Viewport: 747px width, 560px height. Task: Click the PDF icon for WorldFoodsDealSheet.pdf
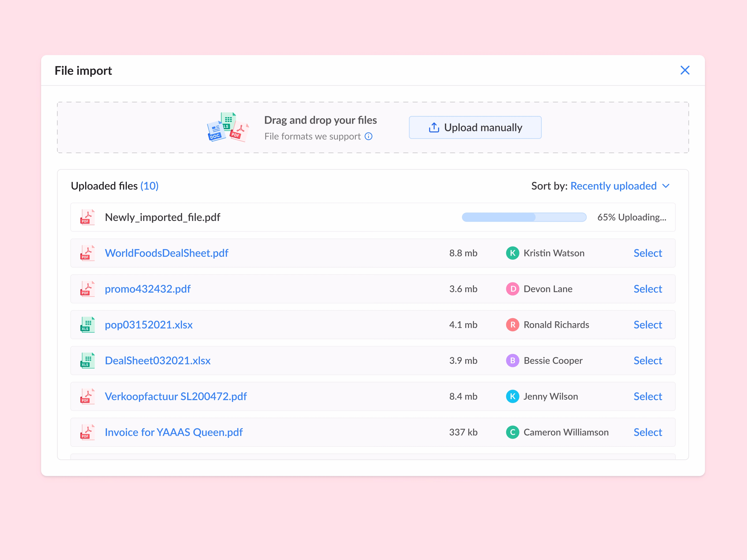click(x=88, y=253)
